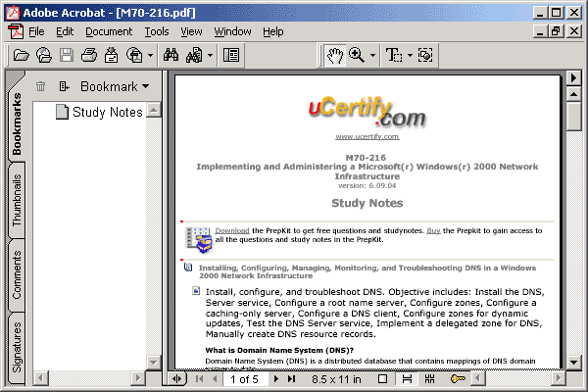Click bookmarks panel scroll up arrow
Viewport: 588px width, 392px height.
click(153, 110)
